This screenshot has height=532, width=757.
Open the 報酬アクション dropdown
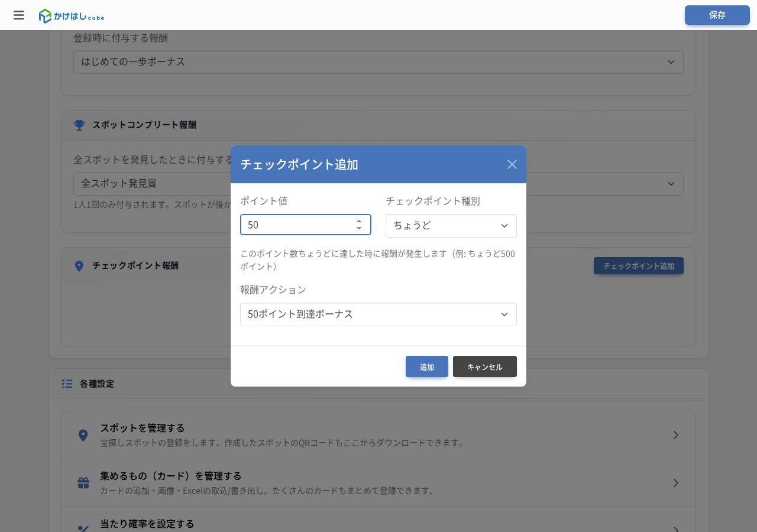pyautogui.click(x=378, y=314)
